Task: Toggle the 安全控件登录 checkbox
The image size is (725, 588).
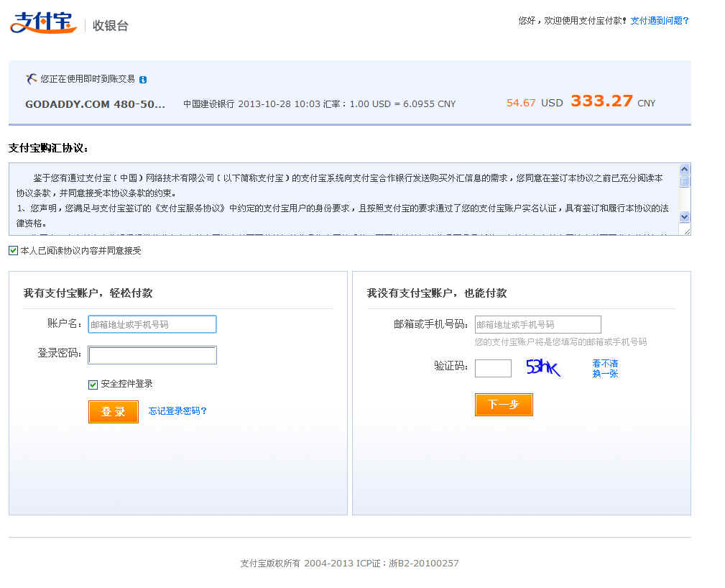Action: click(93, 385)
